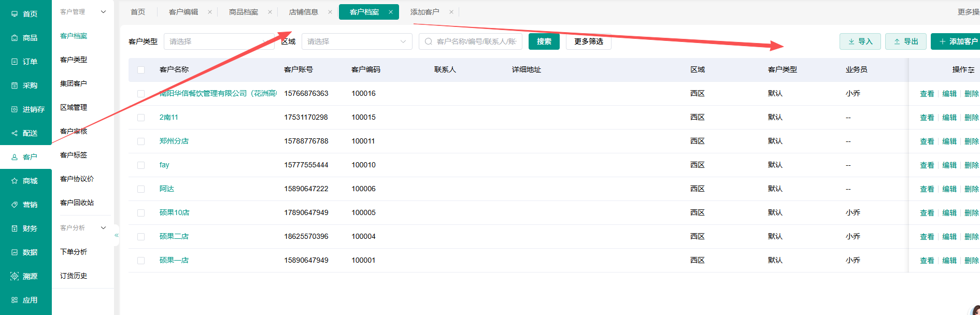Image resolution: width=980 pixels, height=315 pixels.
Task: Open the 财务 finance sidebar icon
Action: [15, 228]
